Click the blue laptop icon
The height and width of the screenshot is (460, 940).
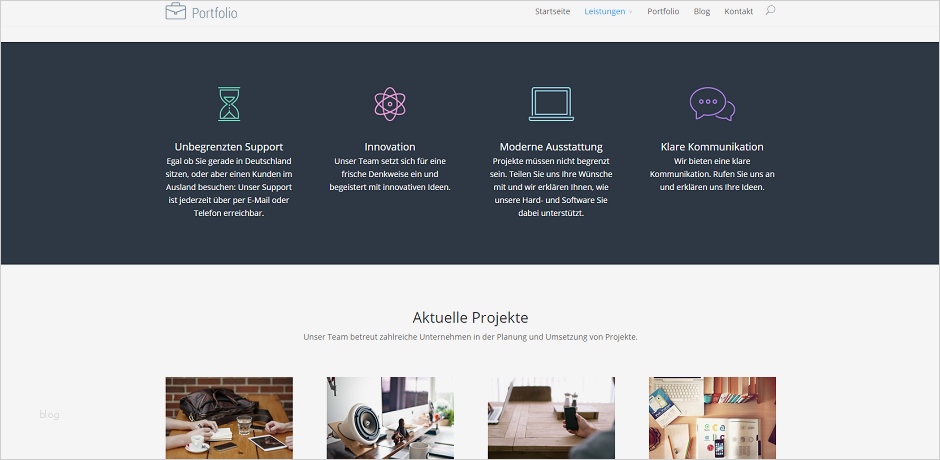551,104
